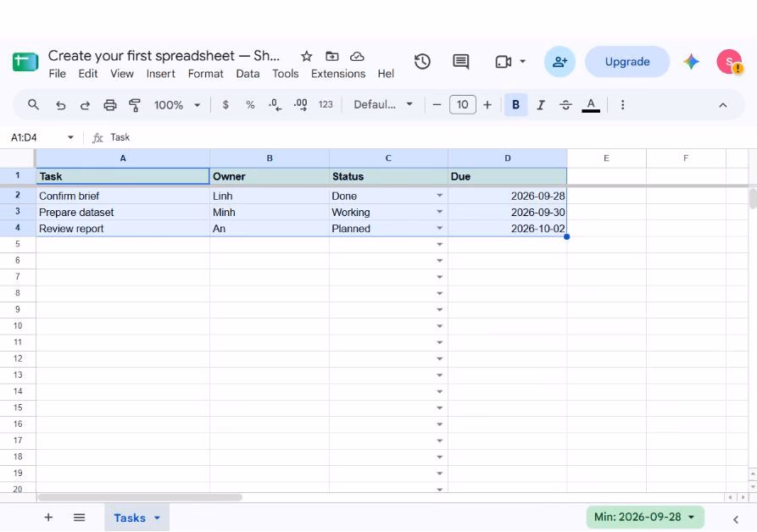The image size is (757, 532).
Task: Toggle bold formatting
Action: [515, 105]
